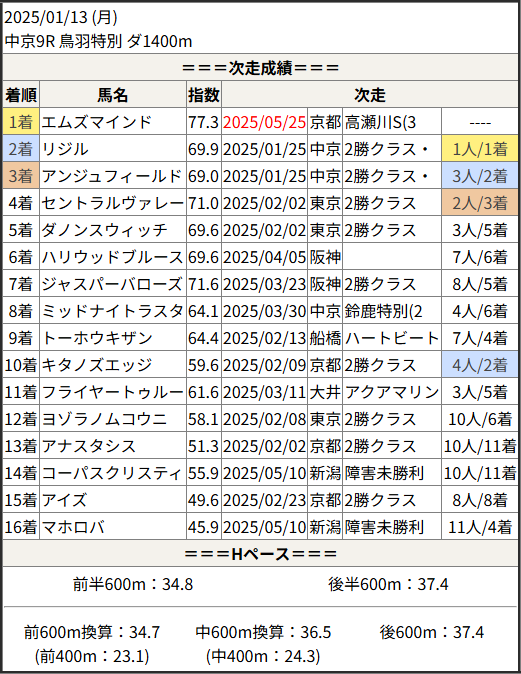
Task: Click the 指数 column header
Action: [204, 95]
